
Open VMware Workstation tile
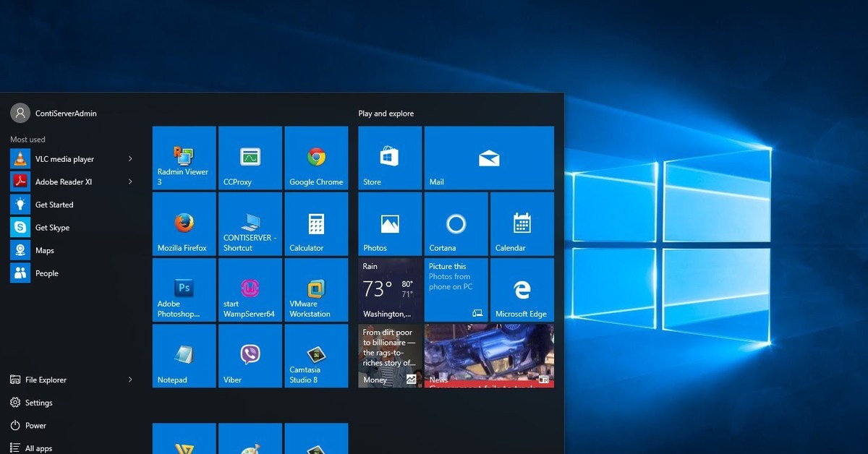pos(316,290)
